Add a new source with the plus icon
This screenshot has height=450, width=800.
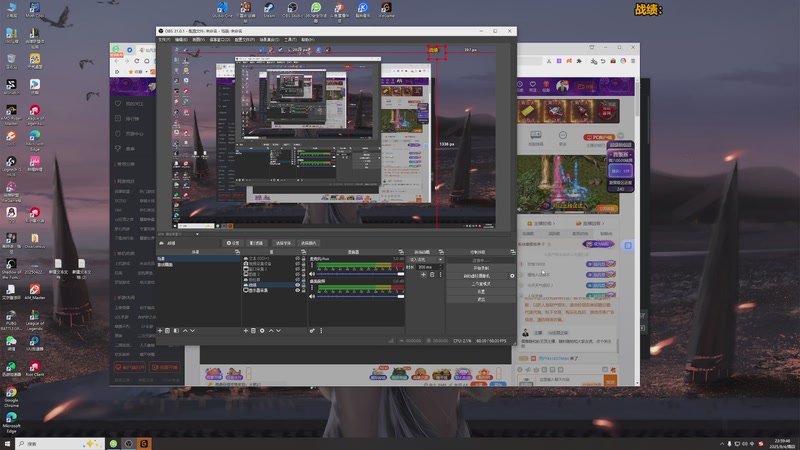pyautogui.click(x=245, y=331)
